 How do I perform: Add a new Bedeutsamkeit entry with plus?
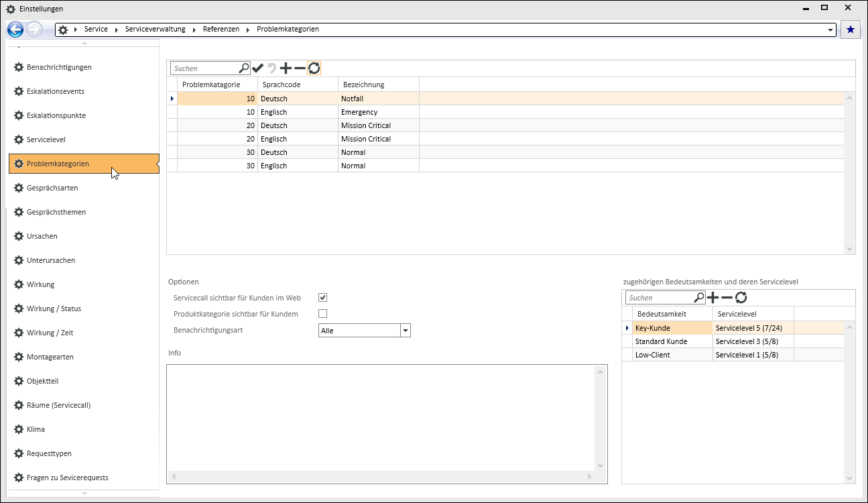pyautogui.click(x=712, y=297)
